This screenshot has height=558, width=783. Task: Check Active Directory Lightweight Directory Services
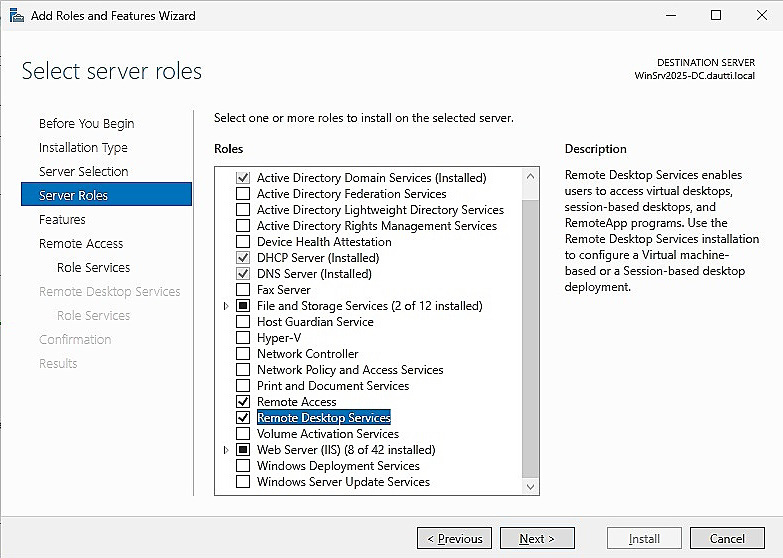click(x=243, y=210)
